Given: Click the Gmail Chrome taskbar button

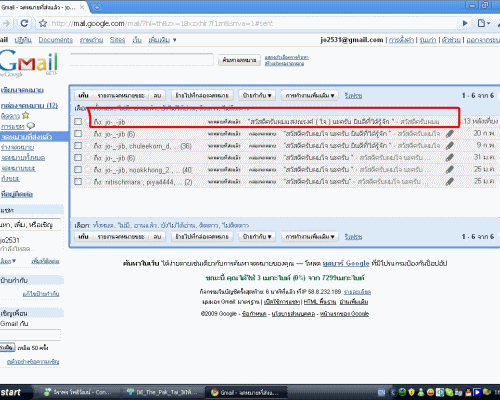Looking at the screenshot, I should pos(246,392).
